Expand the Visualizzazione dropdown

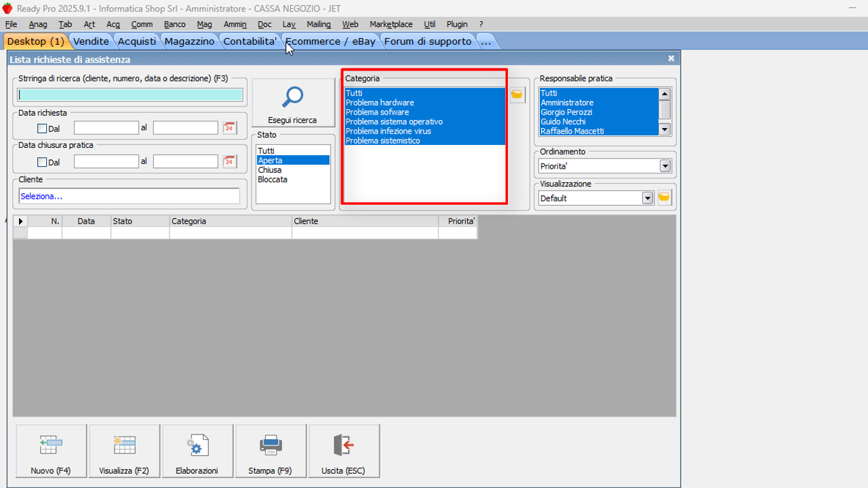coord(648,198)
